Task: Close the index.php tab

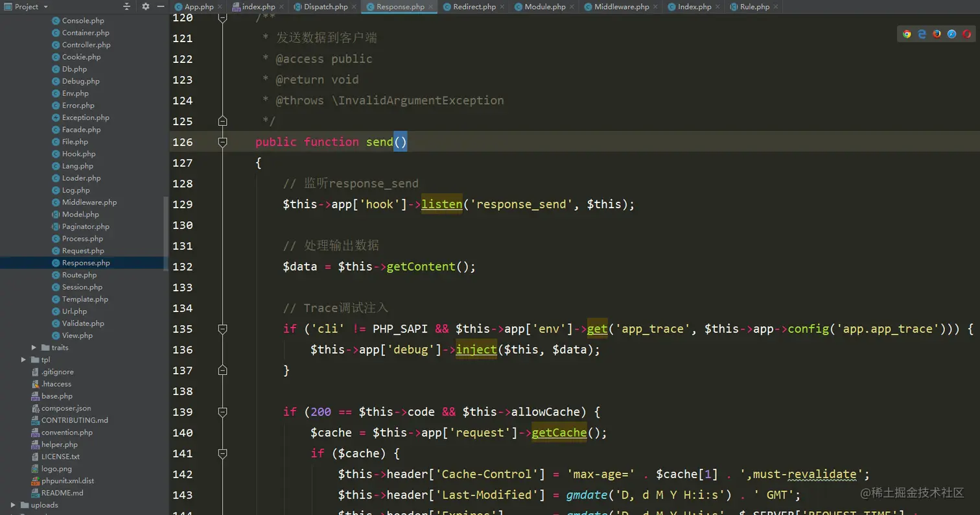Action: point(282,6)
